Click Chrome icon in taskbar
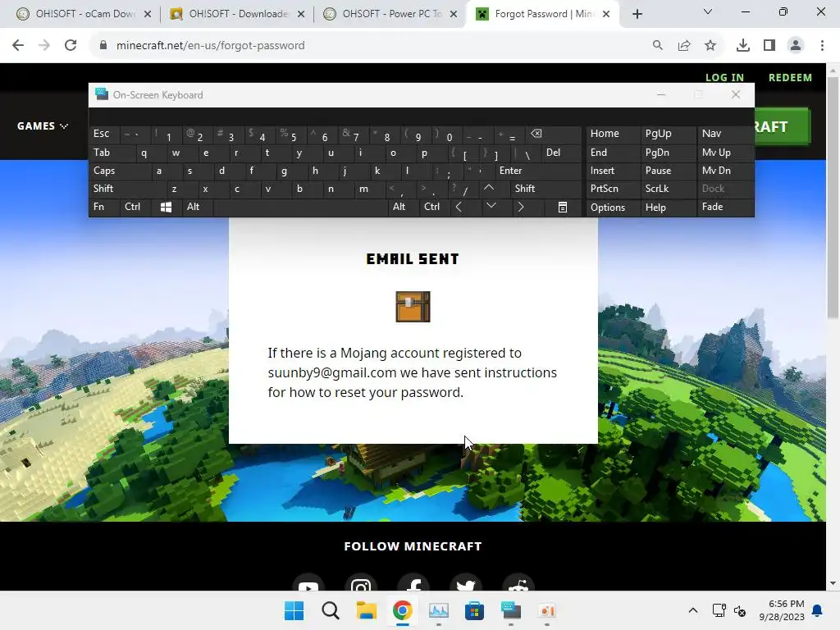Viewport: 840px width, 630px height. pos(402,610)
